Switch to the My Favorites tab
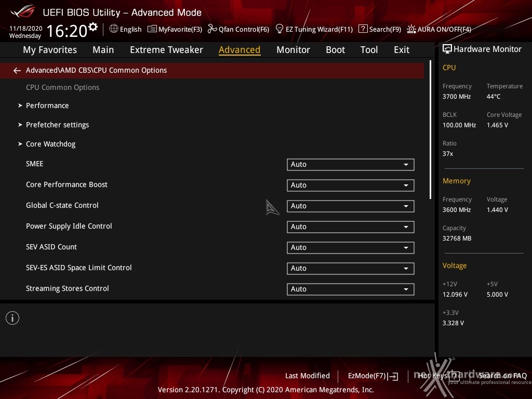The width and height of the screenshot is (532, 399). click(50, 50)
